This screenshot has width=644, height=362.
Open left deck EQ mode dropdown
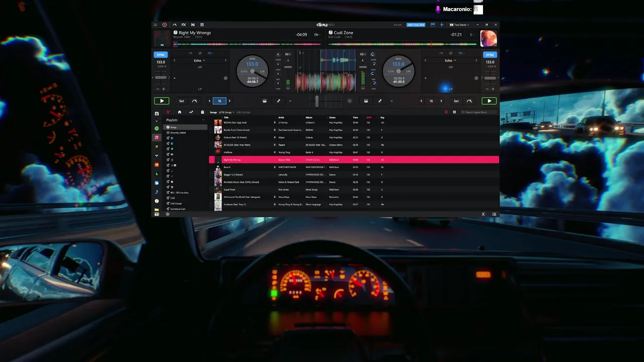point(288,54)
